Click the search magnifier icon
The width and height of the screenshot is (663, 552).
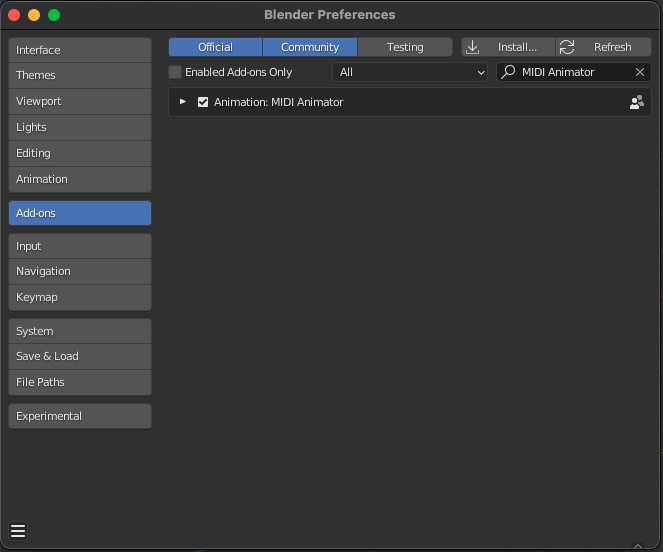click(508, 72)
